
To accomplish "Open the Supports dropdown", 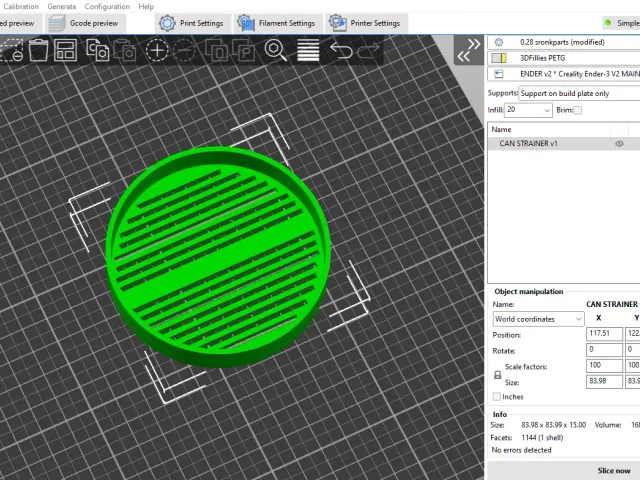I will [x=579, y=93].
